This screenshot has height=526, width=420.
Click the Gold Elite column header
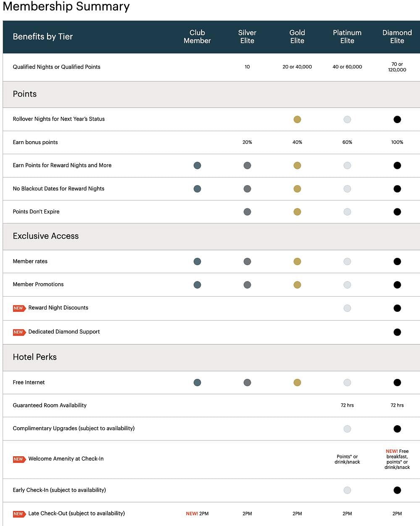click(x=297, y=37)
